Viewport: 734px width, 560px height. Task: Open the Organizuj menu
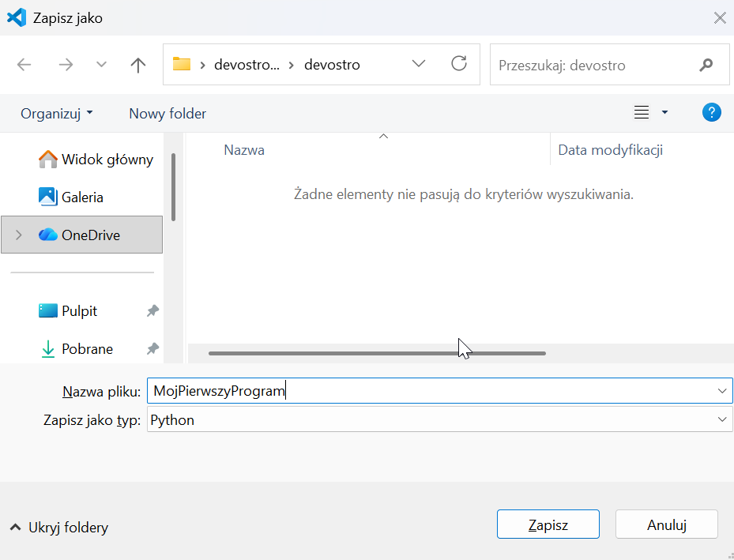coord(57,113)
